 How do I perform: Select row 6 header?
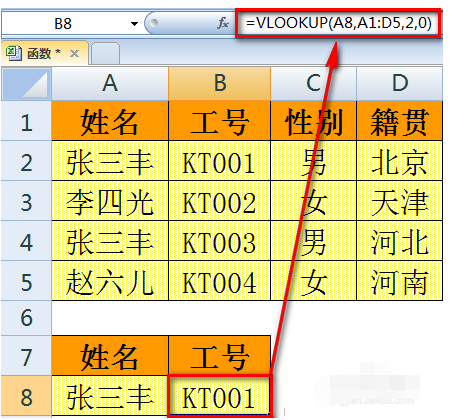pos(27,317)
